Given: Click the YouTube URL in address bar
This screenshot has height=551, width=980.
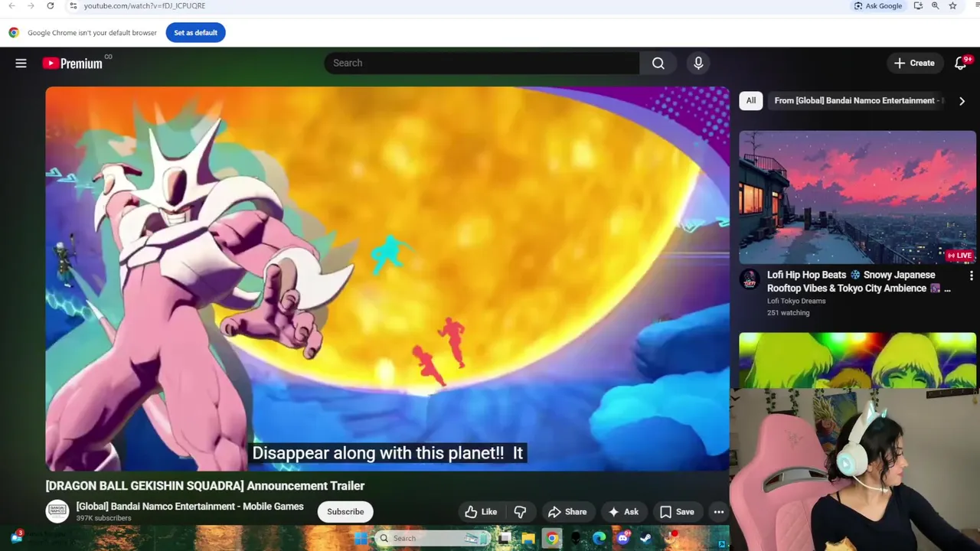Looking at the screenshot, I should click(145, 6).
